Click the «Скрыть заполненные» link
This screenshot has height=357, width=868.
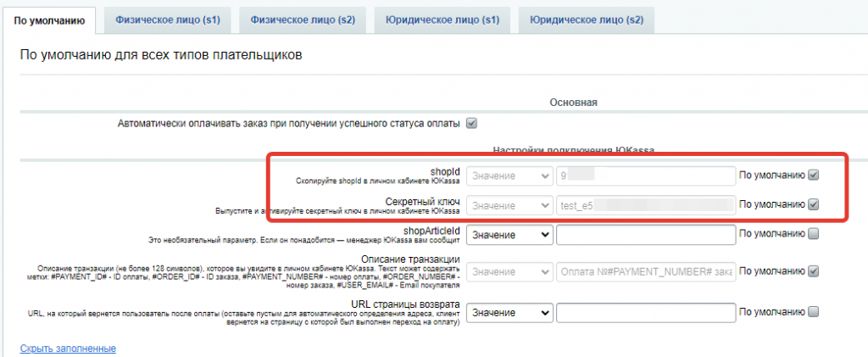68,349
